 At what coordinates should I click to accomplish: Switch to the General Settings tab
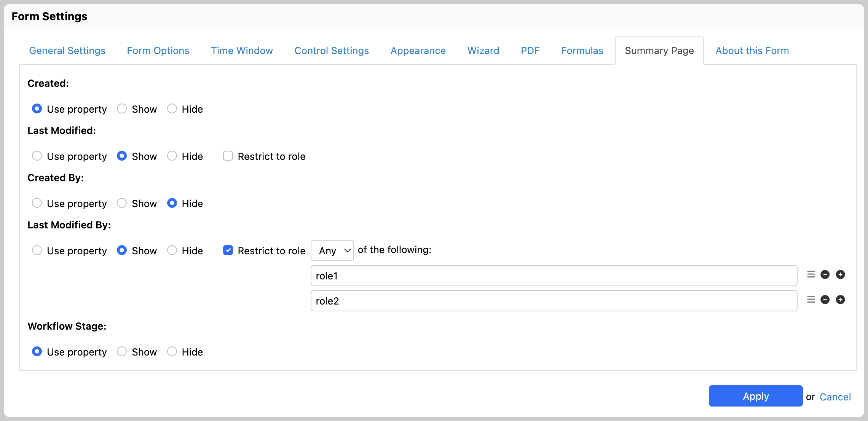click(x=67, y=50)
